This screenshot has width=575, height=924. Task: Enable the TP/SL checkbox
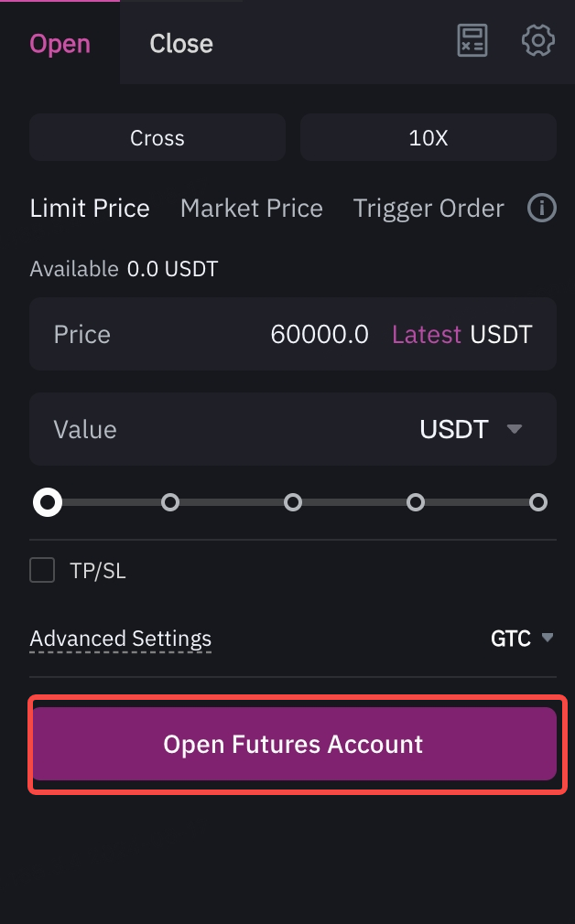coord(42,570)
